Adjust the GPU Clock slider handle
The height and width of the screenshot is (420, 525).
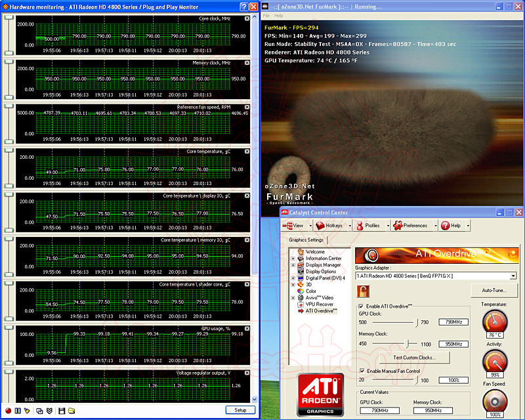click(416, 322)
